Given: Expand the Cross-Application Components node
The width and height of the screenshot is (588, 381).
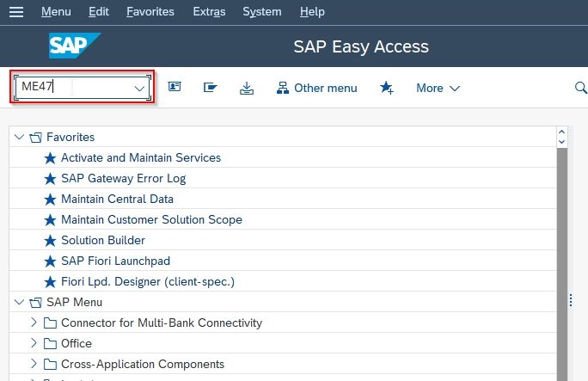Looking at the screenshot, I should [34, 364].
